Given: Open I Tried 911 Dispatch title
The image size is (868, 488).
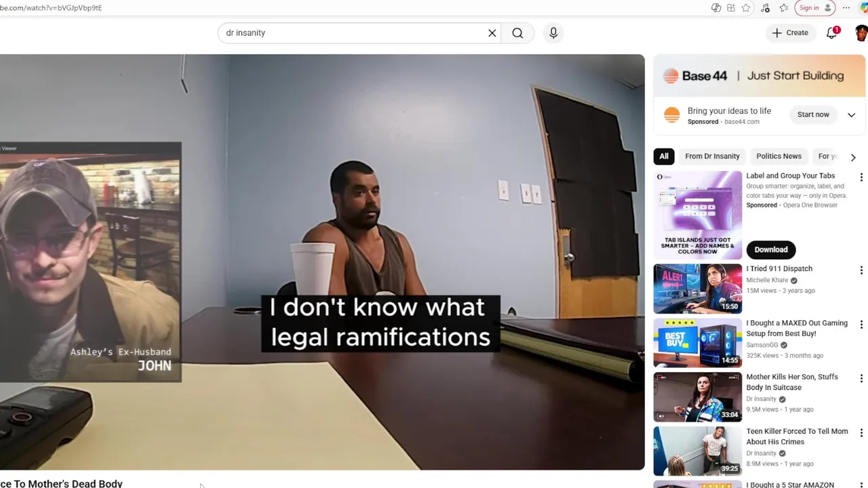Looking at the screenshot, I should [x=779, y=268].
